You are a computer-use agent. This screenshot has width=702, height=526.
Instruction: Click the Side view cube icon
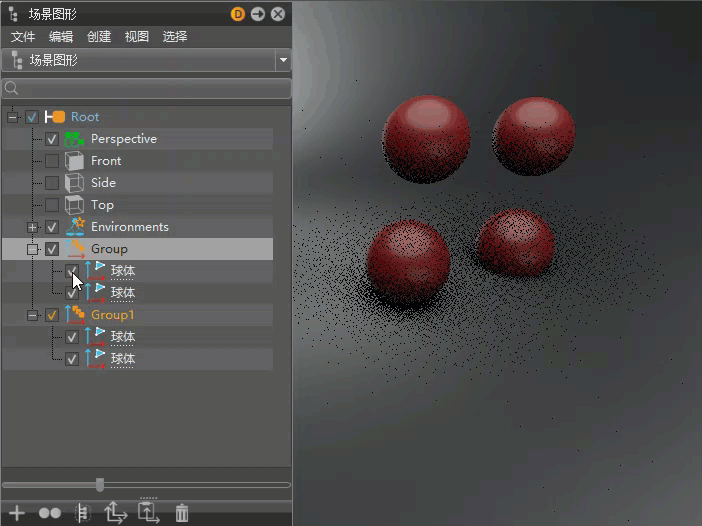(x=74, y=183)
